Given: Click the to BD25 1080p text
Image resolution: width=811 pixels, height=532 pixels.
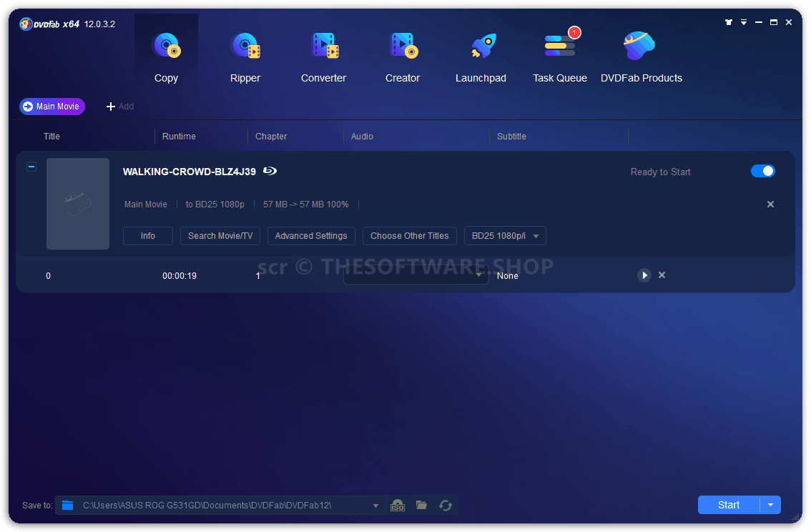Looking at the screenshot, I should tap(215, 205).
